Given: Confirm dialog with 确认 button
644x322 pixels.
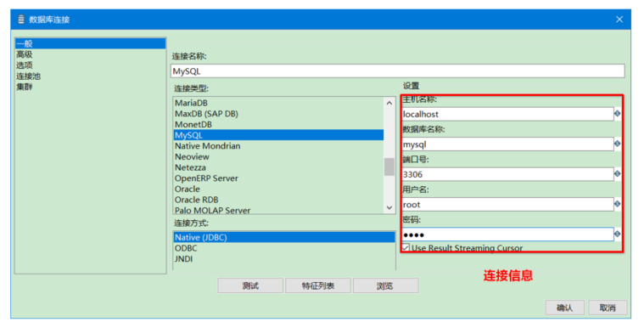Looking at the screenshot, I should 565,308.
